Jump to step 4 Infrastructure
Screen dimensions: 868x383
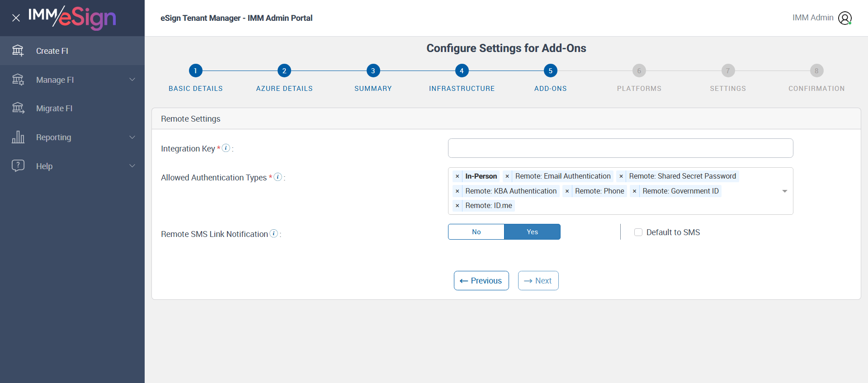(462, 71)
